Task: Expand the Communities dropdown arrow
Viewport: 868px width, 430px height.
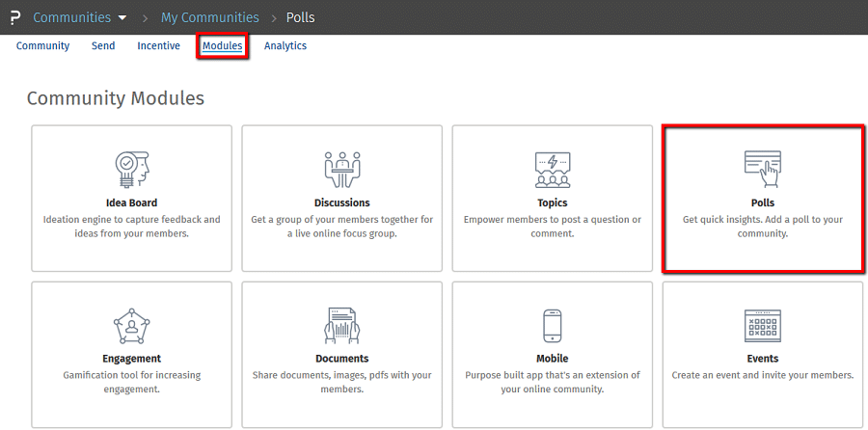Action: click(122, 17)
